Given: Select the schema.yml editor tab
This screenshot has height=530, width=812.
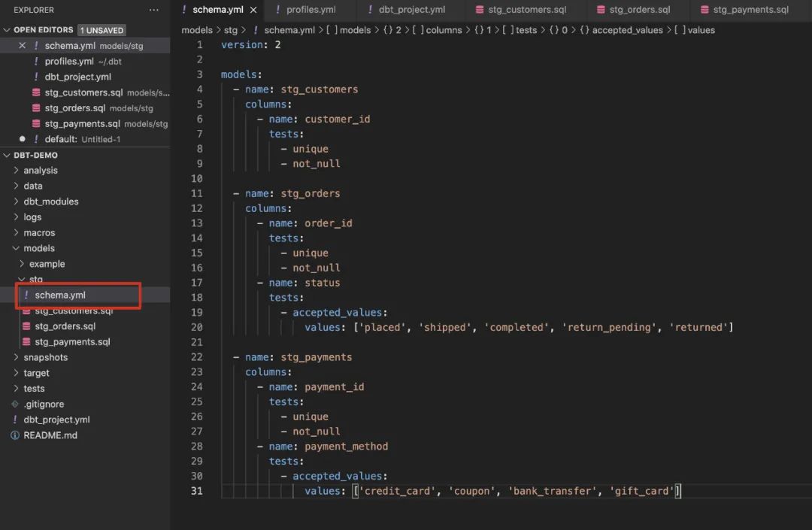Looking at the screenshot, I should 217,10.
